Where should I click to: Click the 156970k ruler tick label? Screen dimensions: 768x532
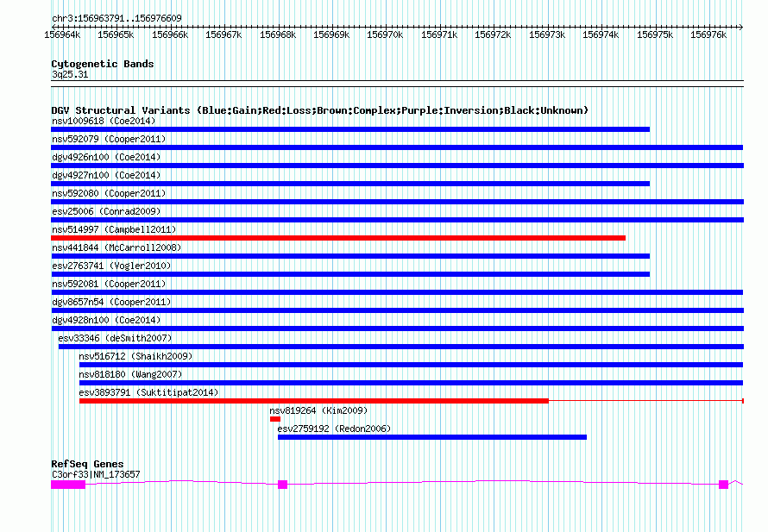[385, 35]
